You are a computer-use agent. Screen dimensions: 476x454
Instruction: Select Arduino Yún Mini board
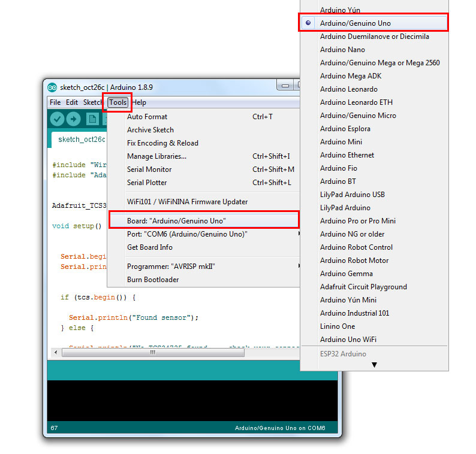coord(374,300)
